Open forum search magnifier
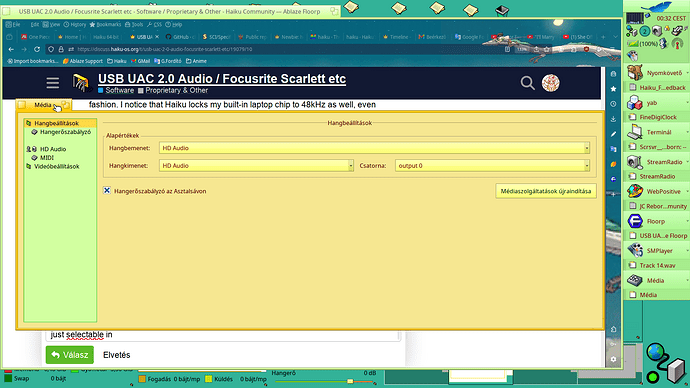This screenshot has width=690, height=388. pyautogui.click(x=527, y=83)
